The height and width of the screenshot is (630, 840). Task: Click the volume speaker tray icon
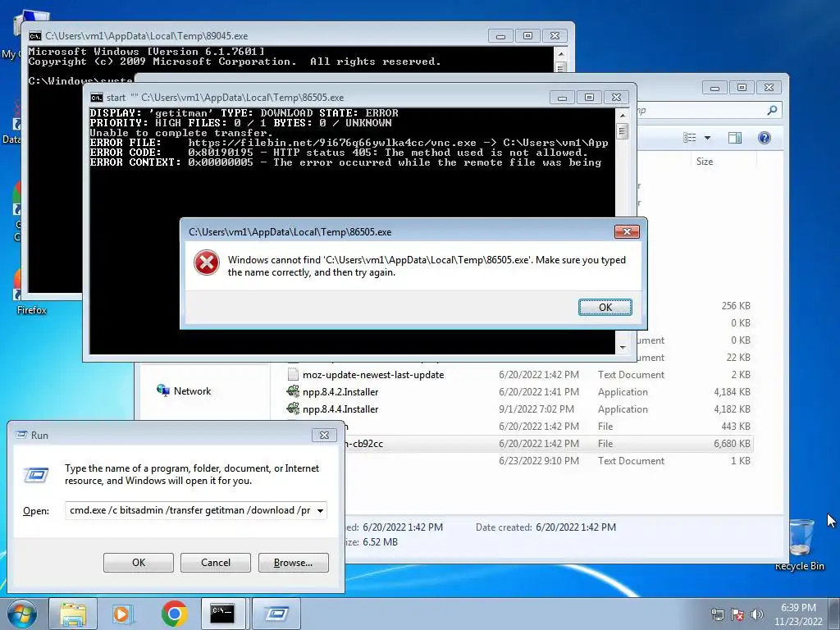point(756,614)
